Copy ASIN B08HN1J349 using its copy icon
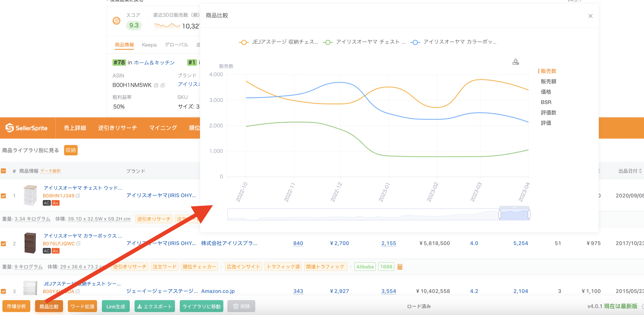Image resolution: width=644 pixels, height=315 pixels. tap(78, 196)
